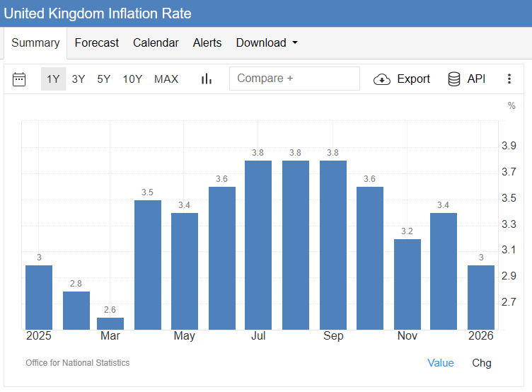Click the Export cloud download icon
Viewport: 532px width, 392px height.
point(382,79)
